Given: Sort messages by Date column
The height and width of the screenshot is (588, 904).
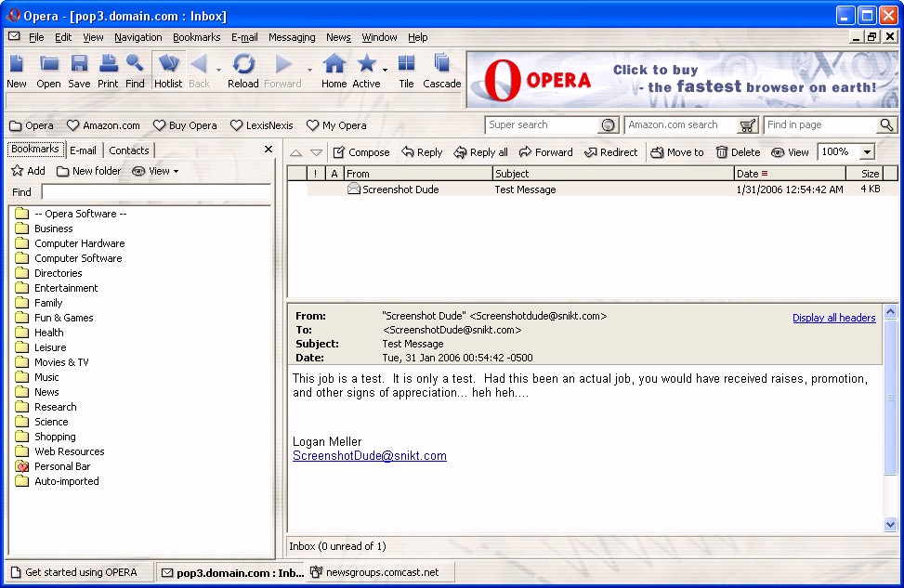Looking at the screenshot, I should (790, 174).
